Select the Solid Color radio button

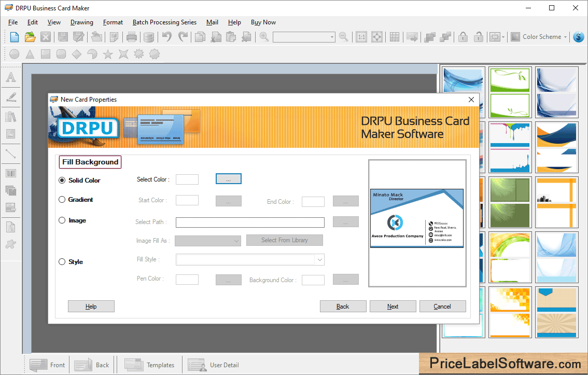tap(62, 180)
